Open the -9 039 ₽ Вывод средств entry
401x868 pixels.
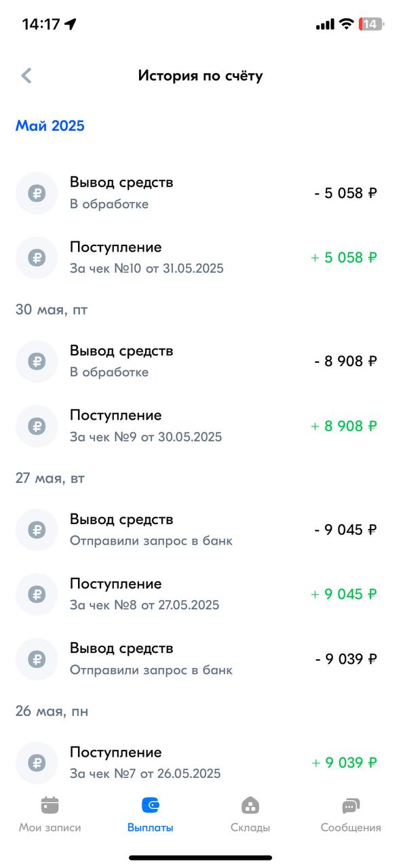[200, 658]
